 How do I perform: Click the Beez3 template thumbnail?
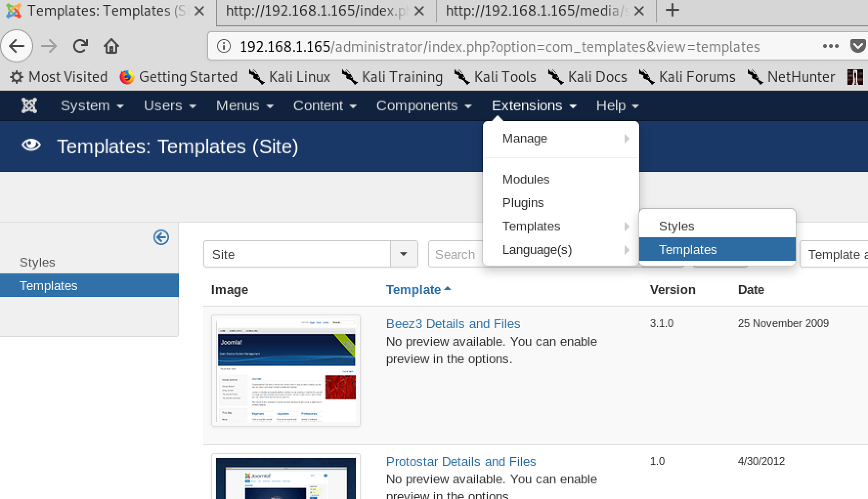(286, 371)
